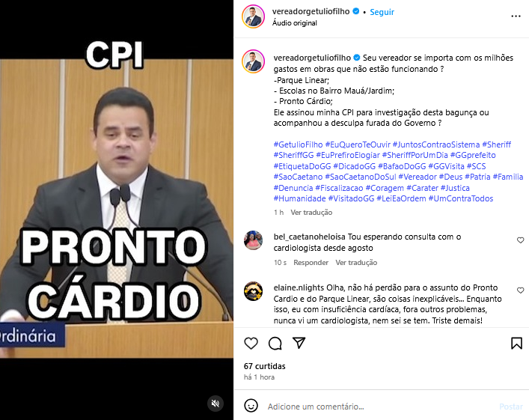Reply to bel_caetanoheloisa via Responder
The image size is (529, 420).
[311, 263]
